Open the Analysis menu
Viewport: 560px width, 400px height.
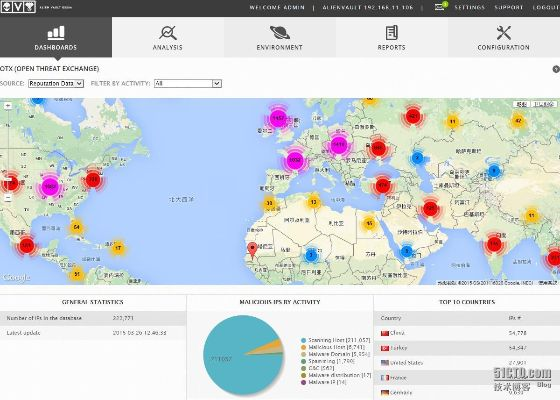(x=168, y=37)
